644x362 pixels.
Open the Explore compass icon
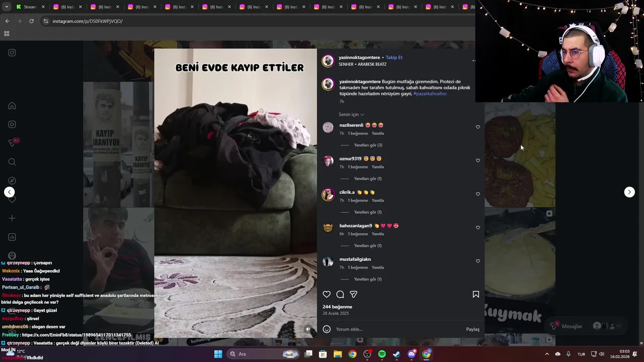pos(12,180)
